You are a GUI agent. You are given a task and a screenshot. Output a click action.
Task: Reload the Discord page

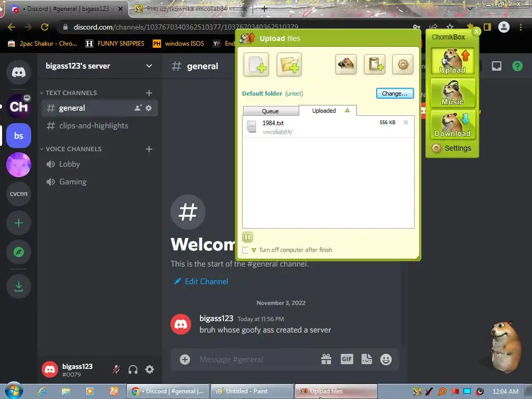click(45, 27)
